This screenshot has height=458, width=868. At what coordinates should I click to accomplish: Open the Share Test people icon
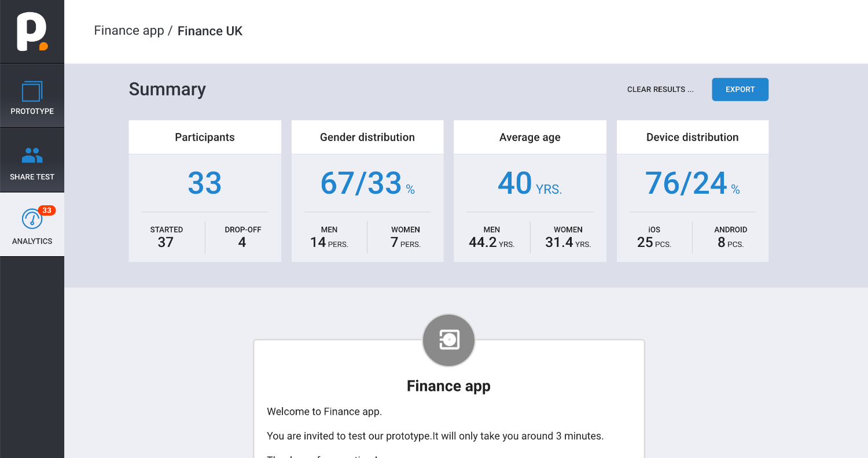[x=32, y=156]
